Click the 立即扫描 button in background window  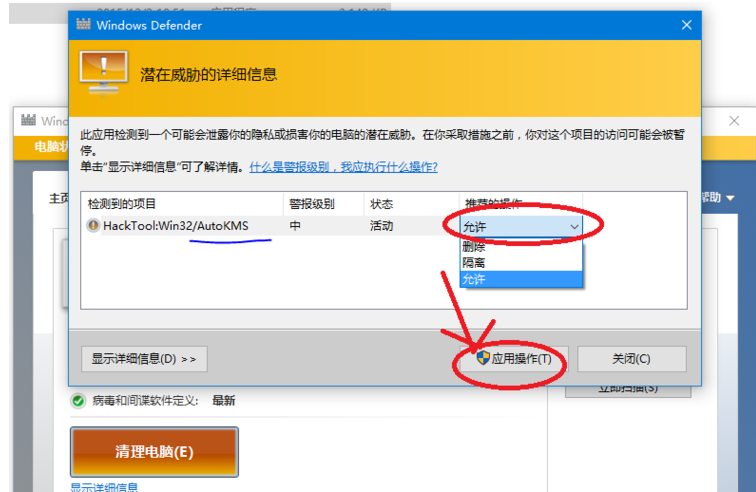click(628, 391)
